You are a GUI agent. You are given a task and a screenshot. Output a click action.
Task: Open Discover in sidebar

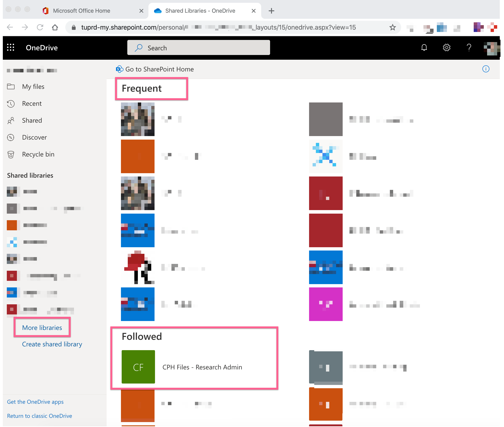click(x=34, y=137)
